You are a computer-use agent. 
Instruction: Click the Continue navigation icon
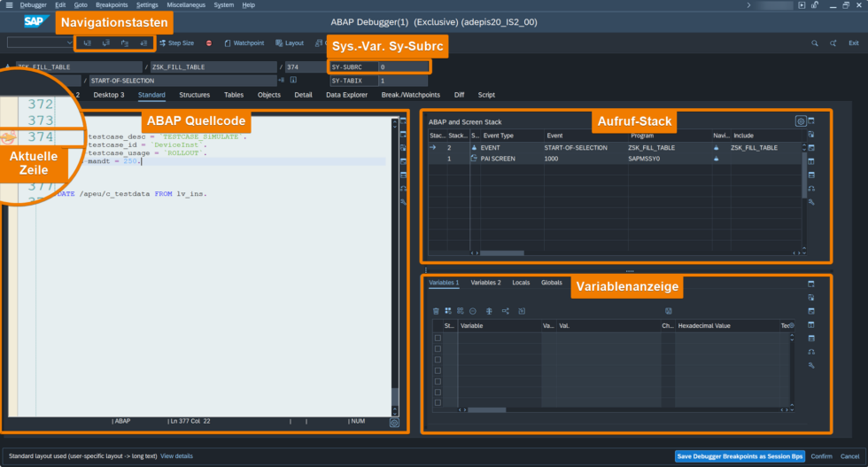[143, 43]
